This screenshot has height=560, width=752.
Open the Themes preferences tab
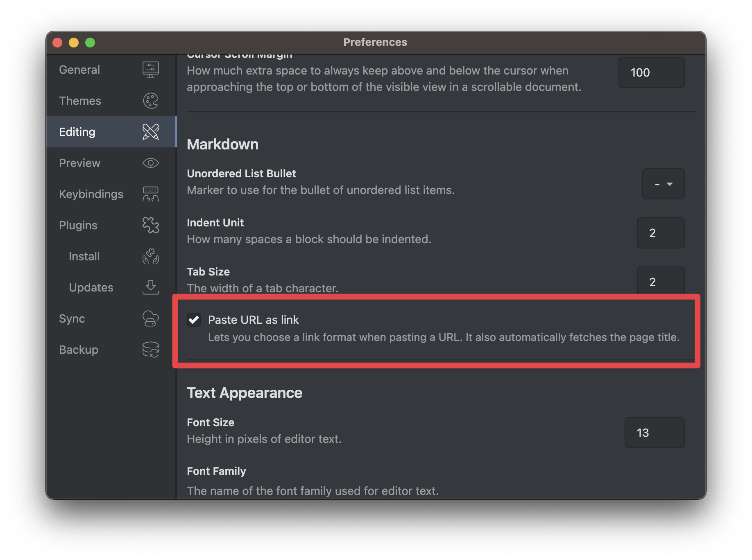pos(80,101)
